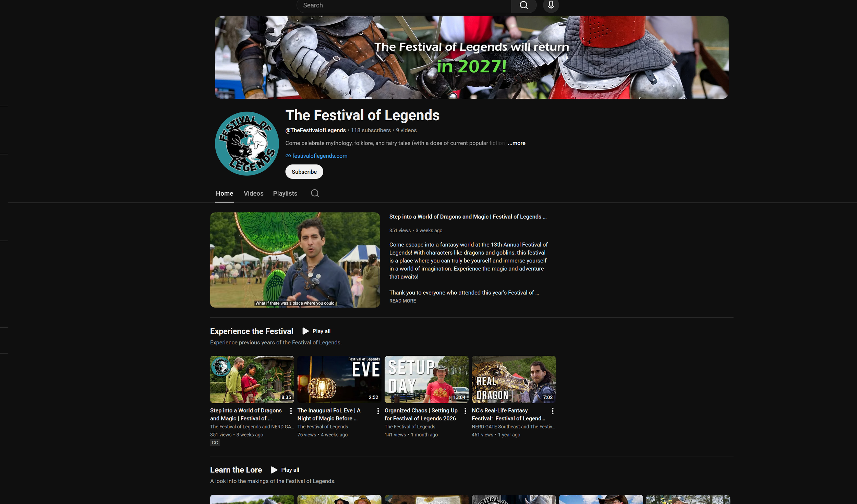Click the @TheFestivalofLegends handle
857x504 pixels.
(x=315, y=130)
